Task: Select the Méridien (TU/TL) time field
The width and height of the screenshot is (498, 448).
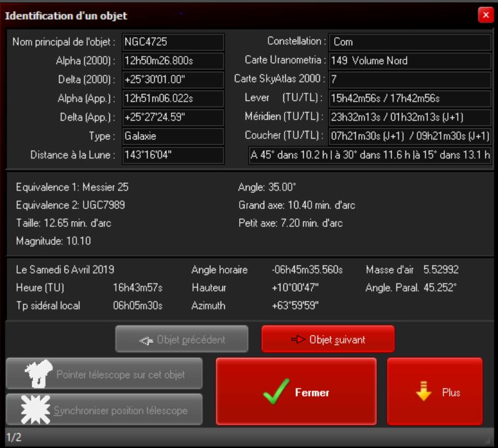Action: [410, 117]
